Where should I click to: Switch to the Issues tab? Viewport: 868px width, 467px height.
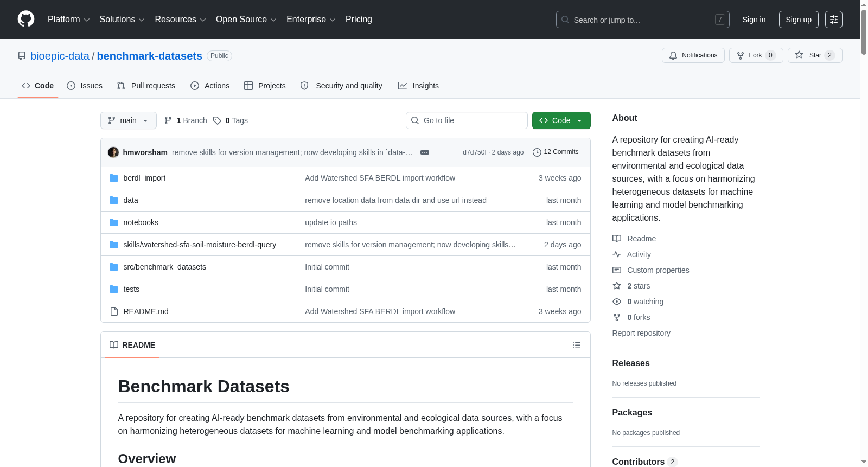[x=85, y=86]
